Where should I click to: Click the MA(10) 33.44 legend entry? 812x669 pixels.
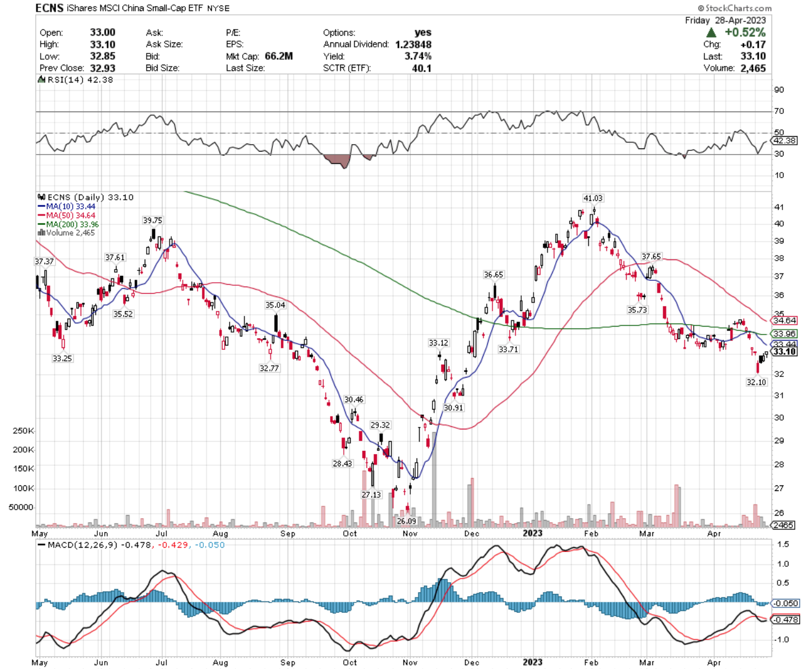tap(67, 206)
